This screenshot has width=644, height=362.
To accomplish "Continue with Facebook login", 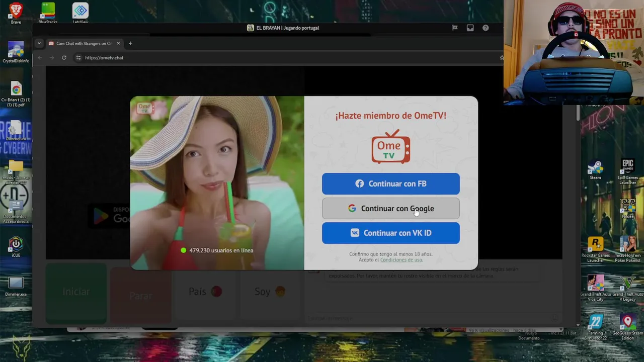I will (391, 184).
